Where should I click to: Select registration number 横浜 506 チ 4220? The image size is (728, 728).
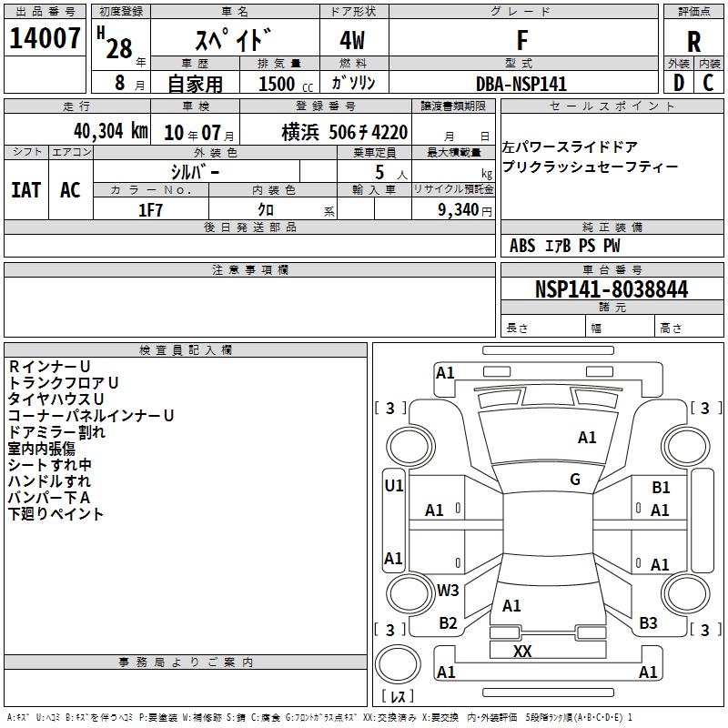click(345, 132)
